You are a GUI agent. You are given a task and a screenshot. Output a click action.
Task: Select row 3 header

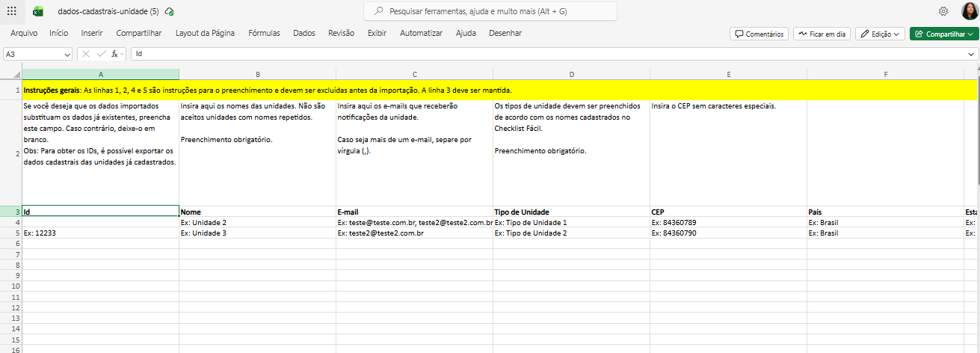[x=11, y=212]
